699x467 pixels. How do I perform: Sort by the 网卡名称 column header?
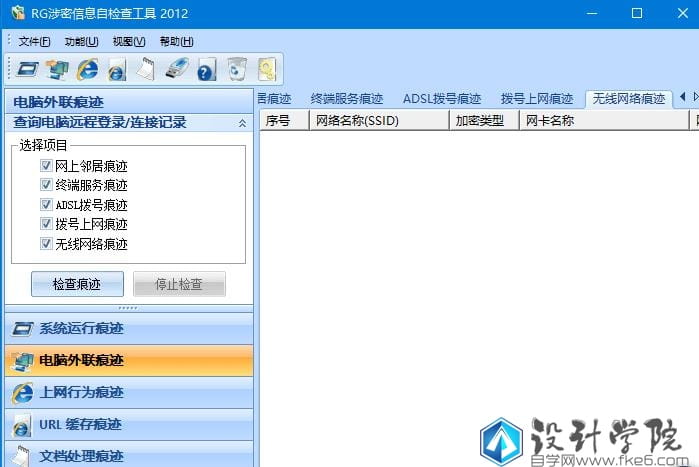[604, 121]
